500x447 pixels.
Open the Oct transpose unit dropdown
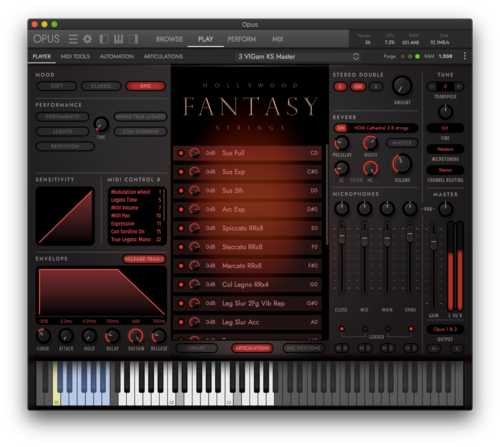(445, 128)
